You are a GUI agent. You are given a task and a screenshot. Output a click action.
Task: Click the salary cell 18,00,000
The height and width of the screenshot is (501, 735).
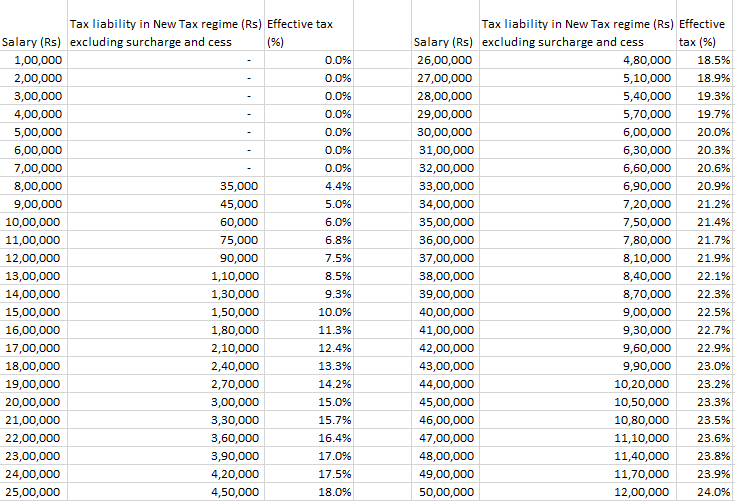click(33, 366)
